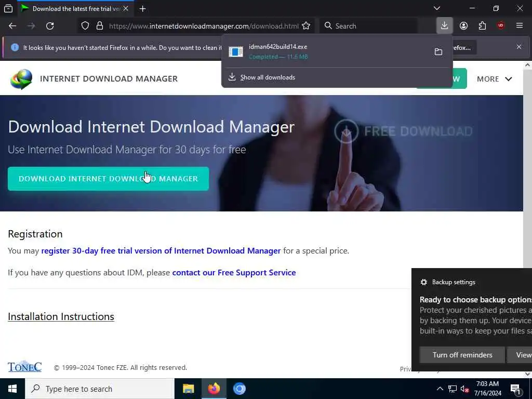Open downloaded idman642build14.exe file
The height and width of the screenshot is (399, 532).
326,51
